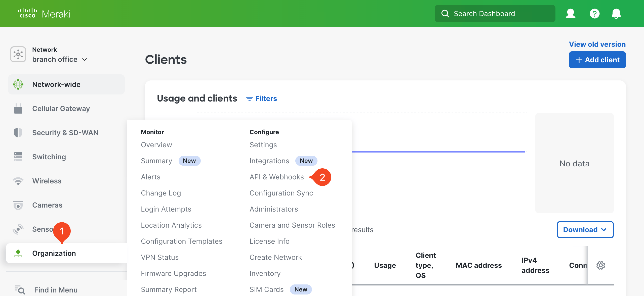Open Configuration Templates
Image resolution: width=644 pixels, height=296 pixels.
point(181,241)
